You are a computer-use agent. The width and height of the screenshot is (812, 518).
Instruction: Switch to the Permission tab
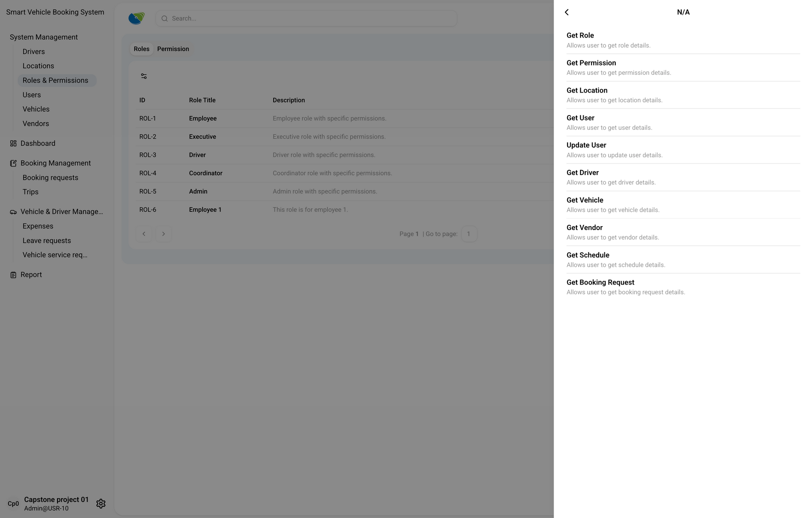point(173,49)
